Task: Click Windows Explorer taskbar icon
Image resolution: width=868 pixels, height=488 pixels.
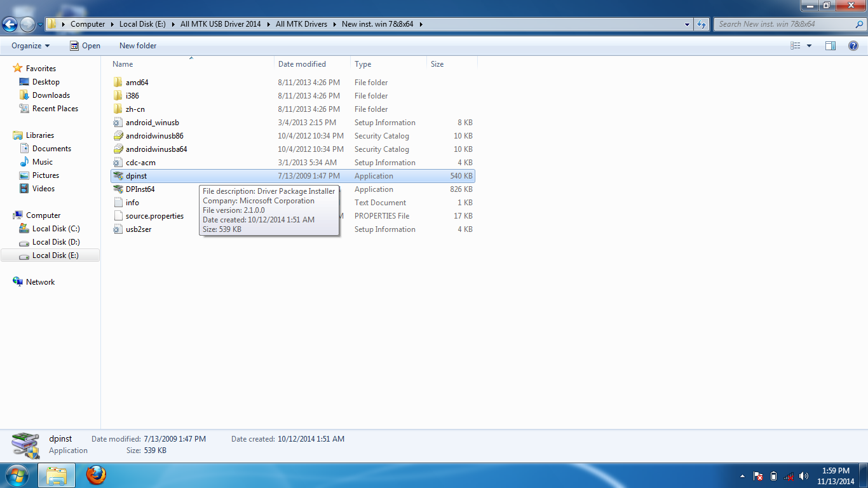Action: [57, 475]
